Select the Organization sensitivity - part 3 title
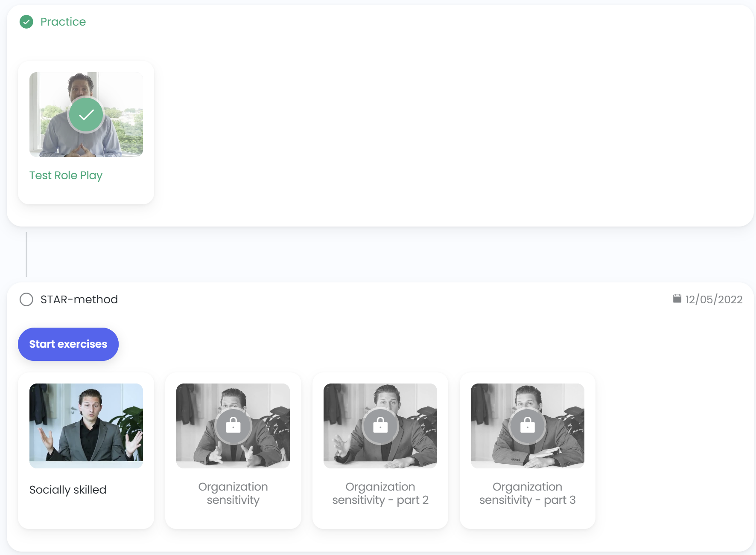 [x=528, y=493]
